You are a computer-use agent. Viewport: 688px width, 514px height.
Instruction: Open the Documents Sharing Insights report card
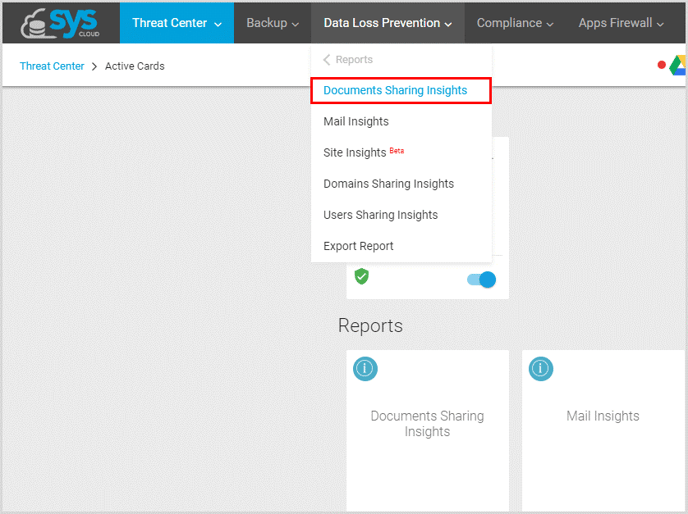tap(427, 430)
